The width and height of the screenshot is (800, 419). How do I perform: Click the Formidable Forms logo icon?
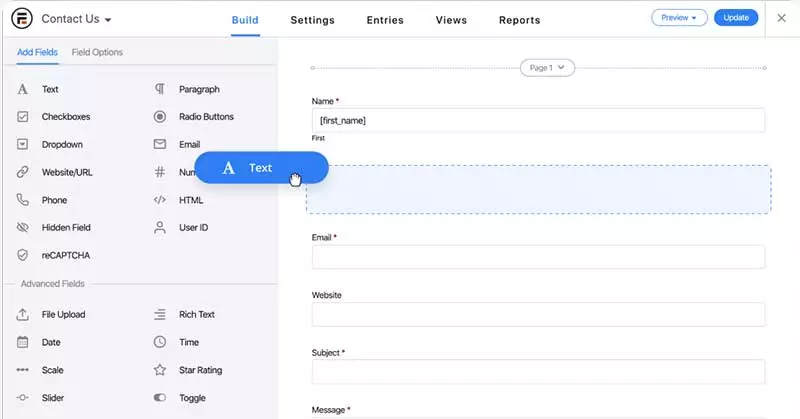(22, 19)
